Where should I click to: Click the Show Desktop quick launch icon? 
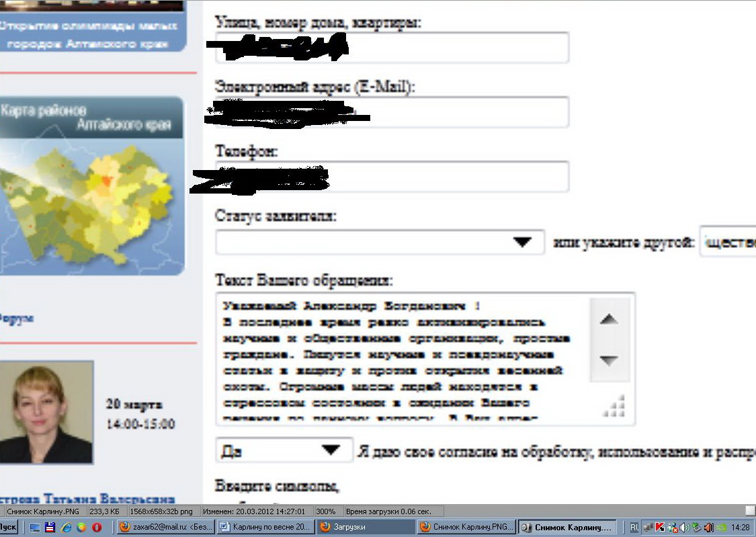tap(35, 528)
